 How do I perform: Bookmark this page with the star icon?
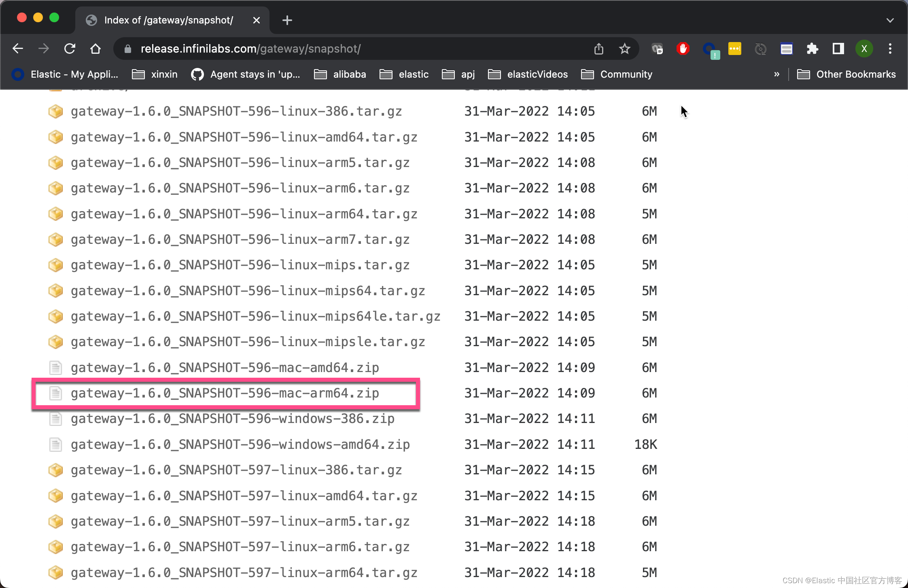click(x=624, y=49)
